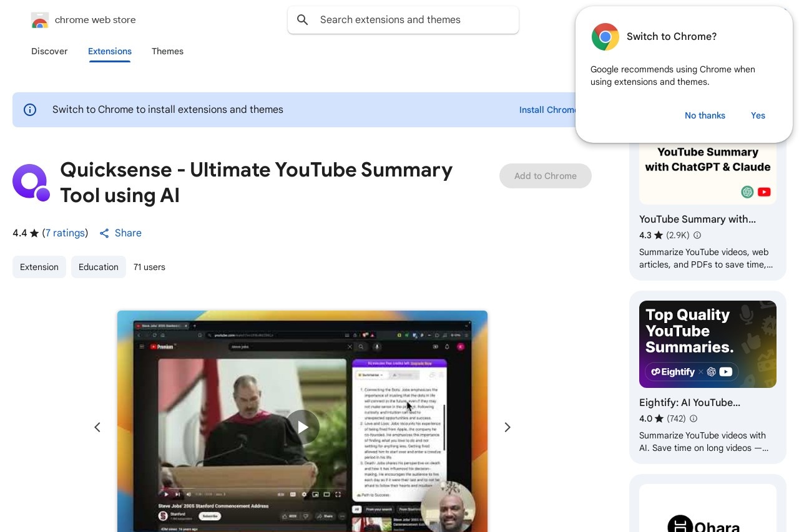Click the info icon in the blue banner
The image size is (799, 532).
(x=30, y=110)
